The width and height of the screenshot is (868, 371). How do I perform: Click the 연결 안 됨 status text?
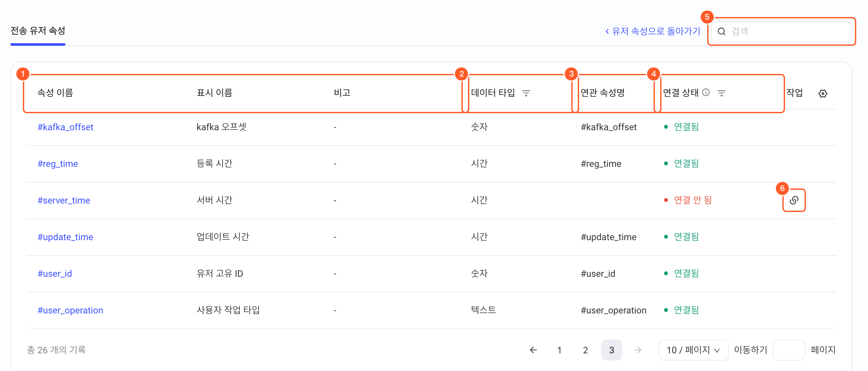pyautogui.click(x=693, y=200)
